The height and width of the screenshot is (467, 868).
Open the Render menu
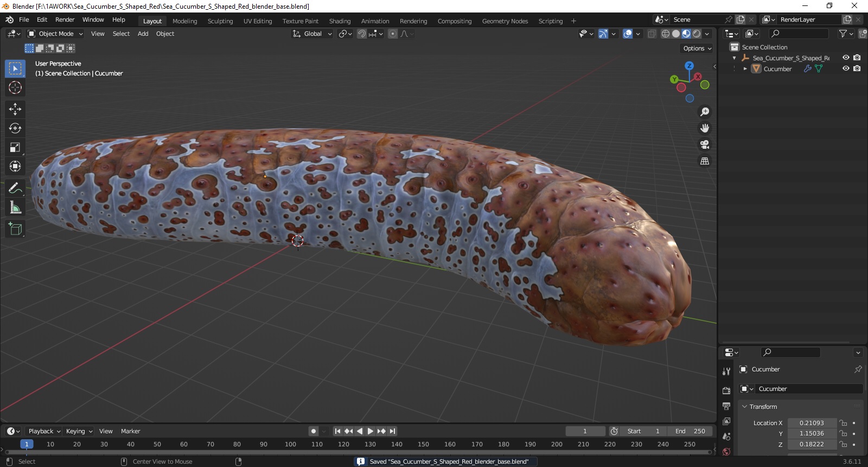tap(65, 20)
